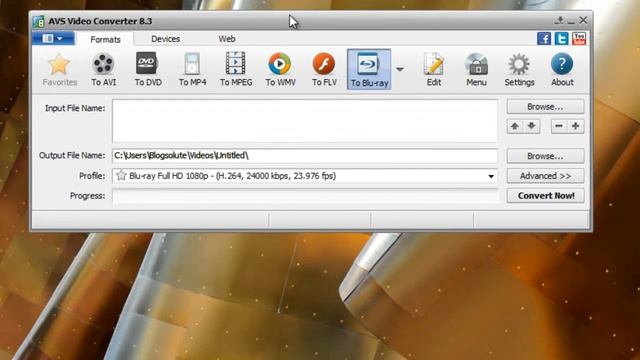
Task: Switch to the Web tab
Action: 227,39
